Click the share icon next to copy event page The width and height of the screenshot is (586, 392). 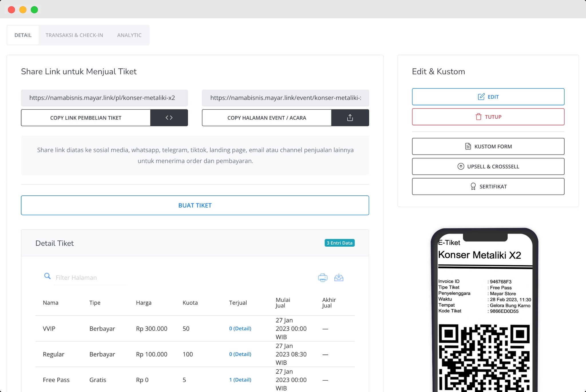click(350, 117)
